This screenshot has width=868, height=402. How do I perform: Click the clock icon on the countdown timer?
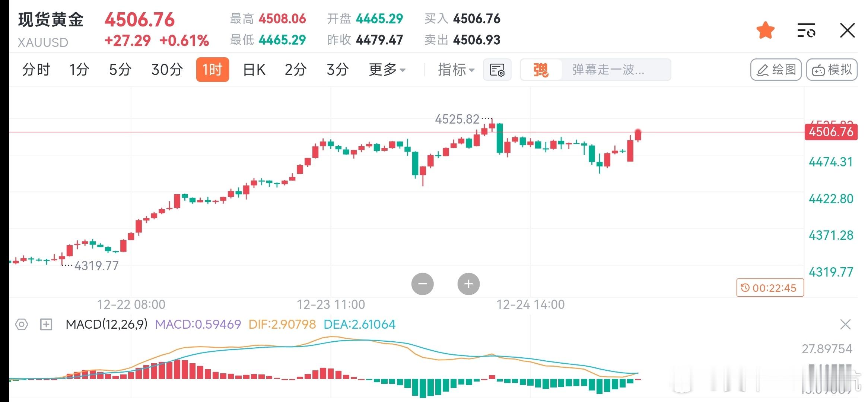coord(745,288)
